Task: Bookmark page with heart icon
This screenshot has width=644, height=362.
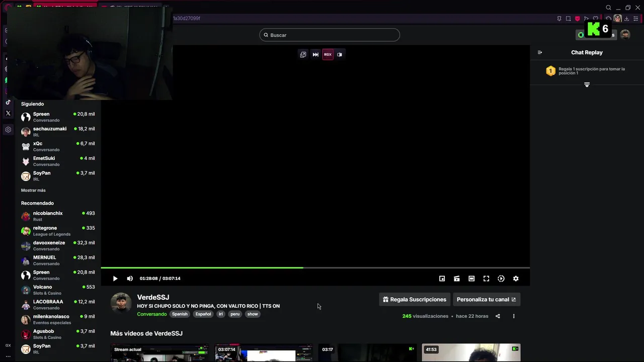Action: (596, 19)
